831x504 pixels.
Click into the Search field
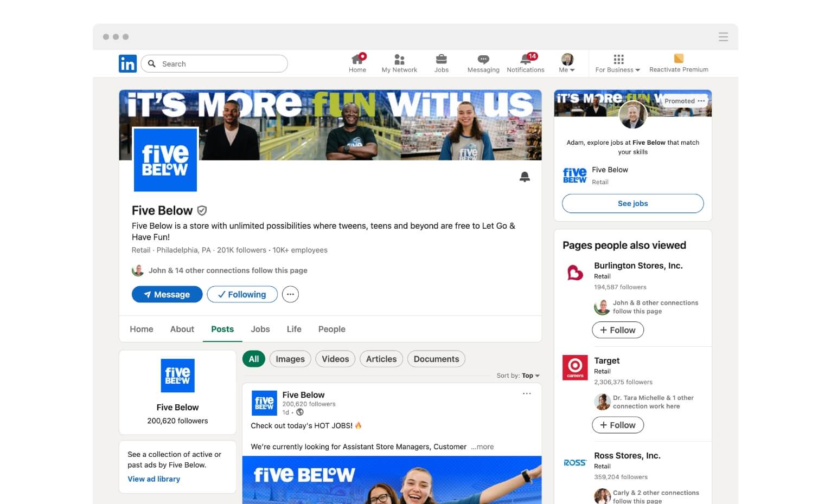click(220, 64)
